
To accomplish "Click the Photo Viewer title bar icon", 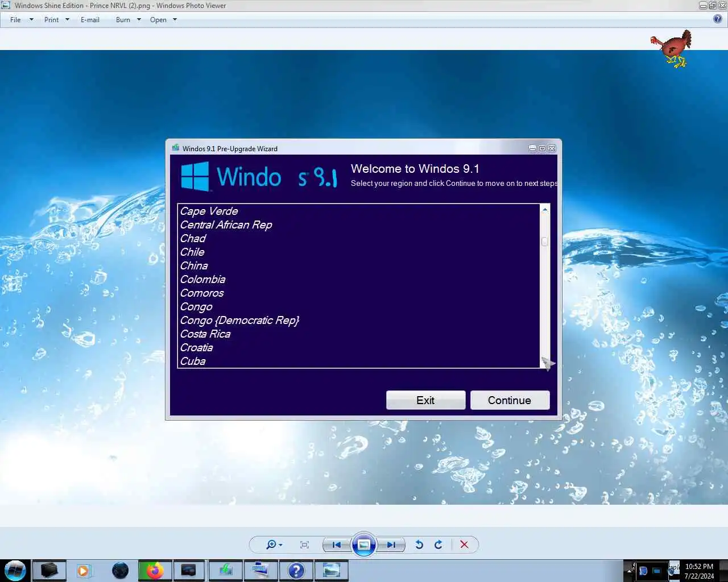I will click(6, 5).
